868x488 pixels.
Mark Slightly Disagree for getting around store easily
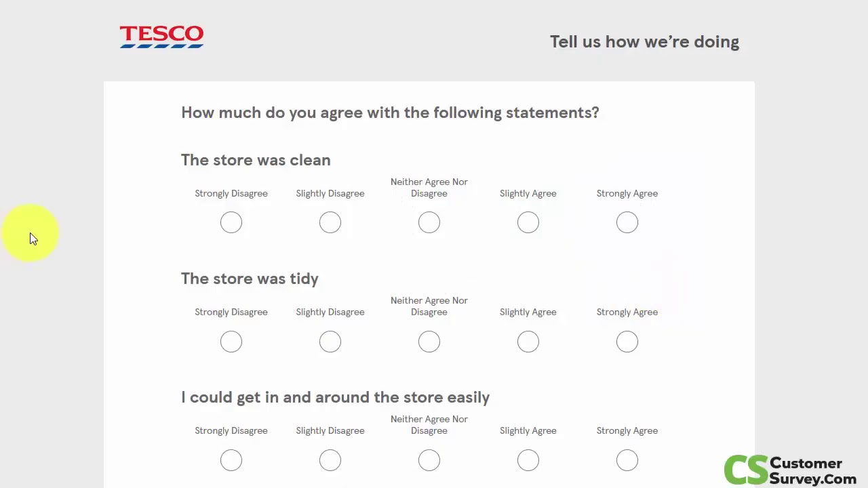pos(330,460)
